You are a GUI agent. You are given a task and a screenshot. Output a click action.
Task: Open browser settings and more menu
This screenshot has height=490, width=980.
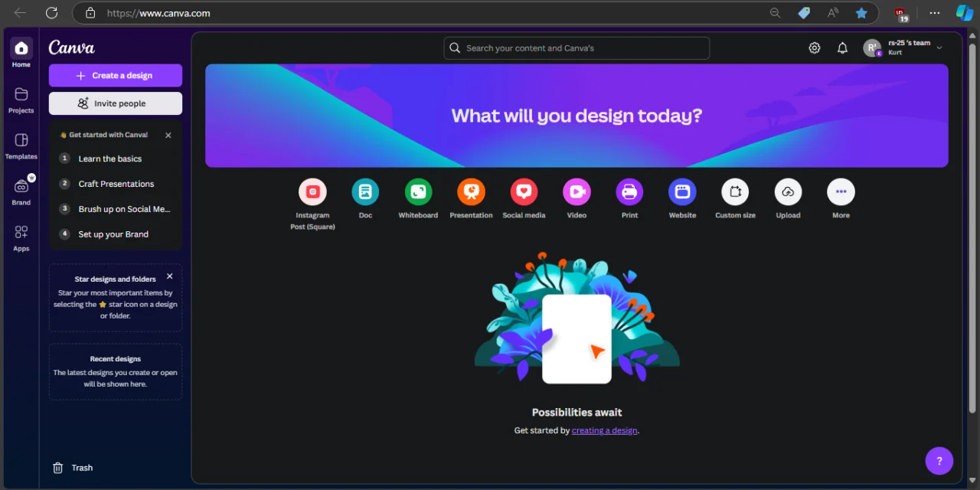(x=935, y=13)
